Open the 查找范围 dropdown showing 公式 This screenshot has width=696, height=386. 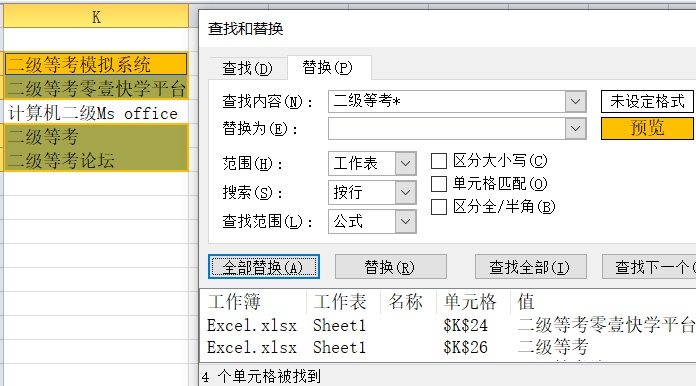(372, 221)
